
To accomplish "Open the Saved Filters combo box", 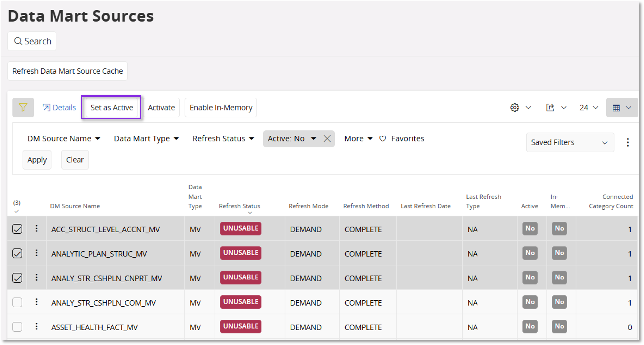I will click(570, 142).
